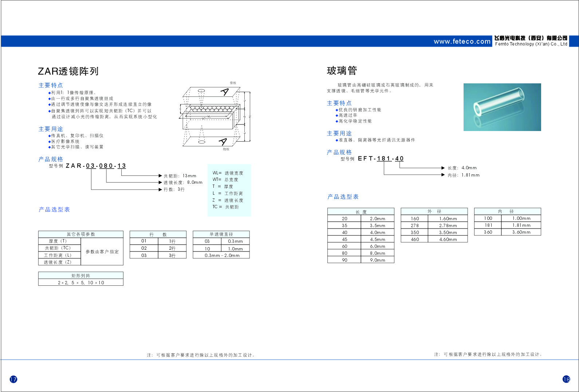Select the ZAR透镜阵列 title
The width and height of the screenshot is (579, 392).
tap(68, 71)
